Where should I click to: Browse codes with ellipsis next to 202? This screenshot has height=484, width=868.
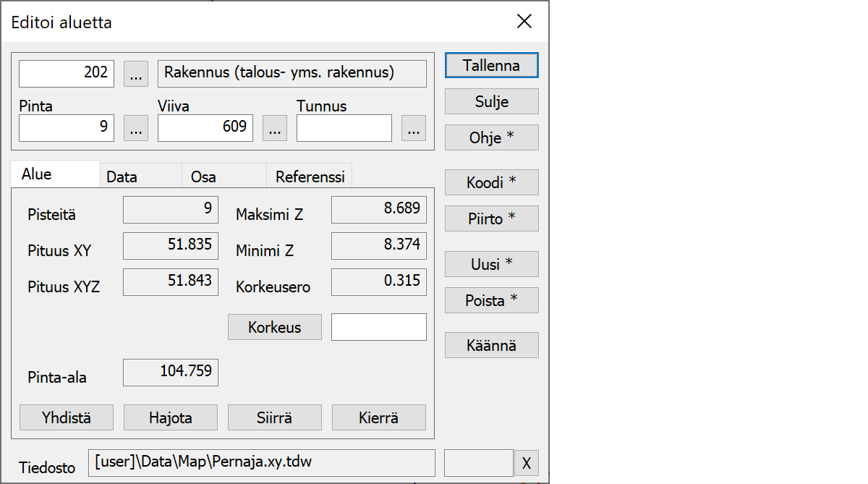click(136, 74)
